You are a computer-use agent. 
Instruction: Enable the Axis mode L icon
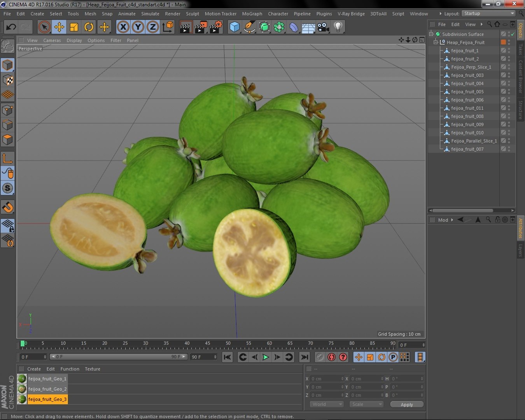click(x=8, y=158)
